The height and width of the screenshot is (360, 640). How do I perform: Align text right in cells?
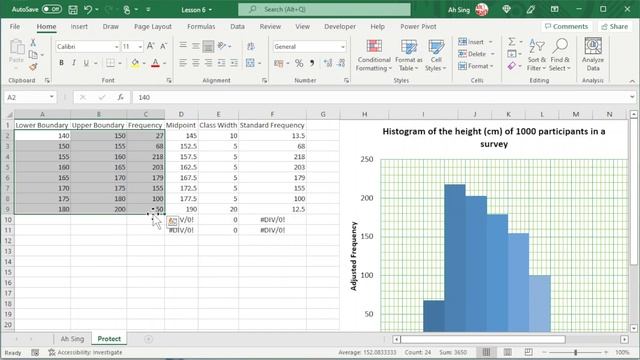(208, 63)
